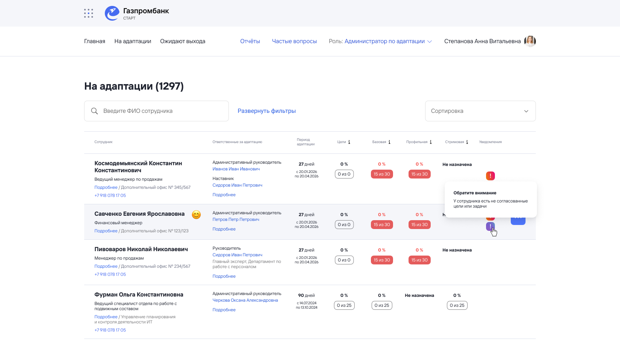This screenshot has height=364, width=620.
Task: Expand the Администратор по адаптации role selector
Action: 388,41
